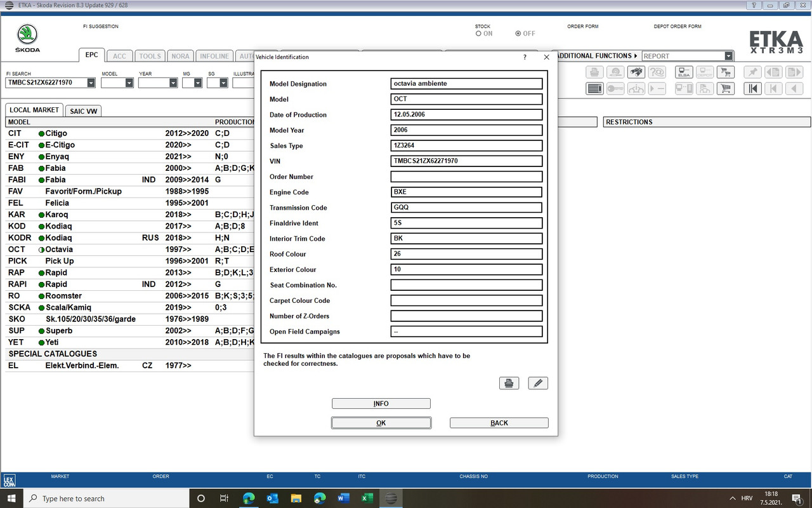Click the binoculars search icon

click(636, 72)
